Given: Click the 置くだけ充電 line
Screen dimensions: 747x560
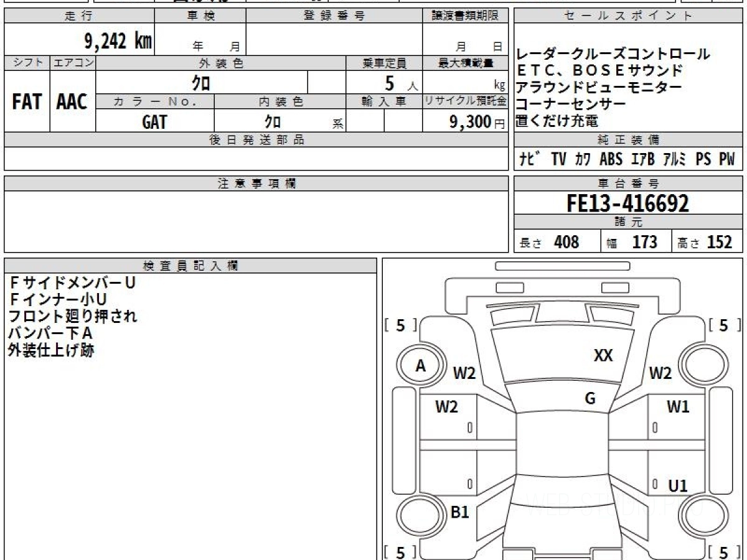Looking at the screenshot, I should pyautogui.click(x=557, y=121).
